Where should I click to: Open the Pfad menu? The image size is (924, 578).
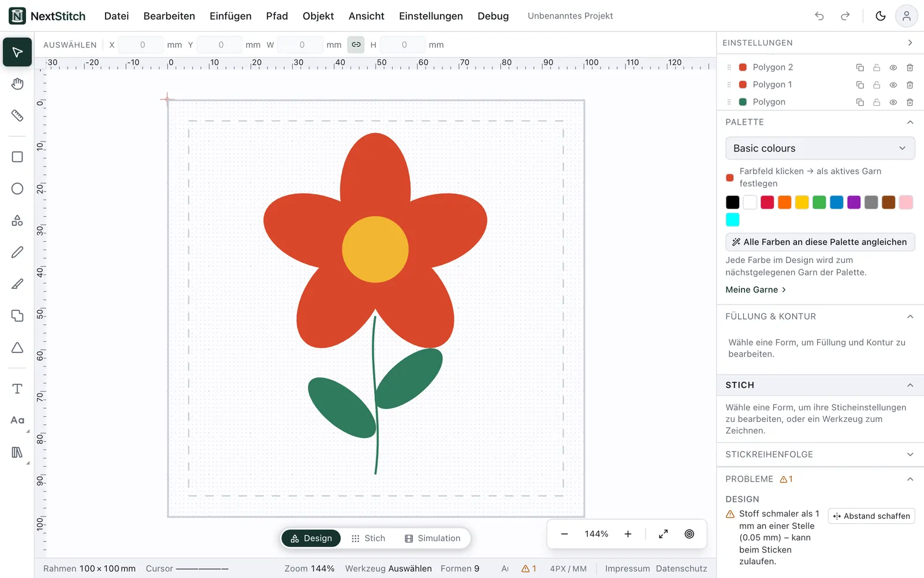click(277, 16)
